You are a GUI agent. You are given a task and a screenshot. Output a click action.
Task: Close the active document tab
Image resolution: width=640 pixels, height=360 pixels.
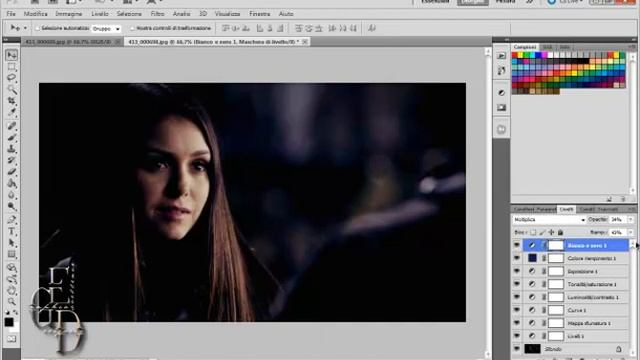305,42
